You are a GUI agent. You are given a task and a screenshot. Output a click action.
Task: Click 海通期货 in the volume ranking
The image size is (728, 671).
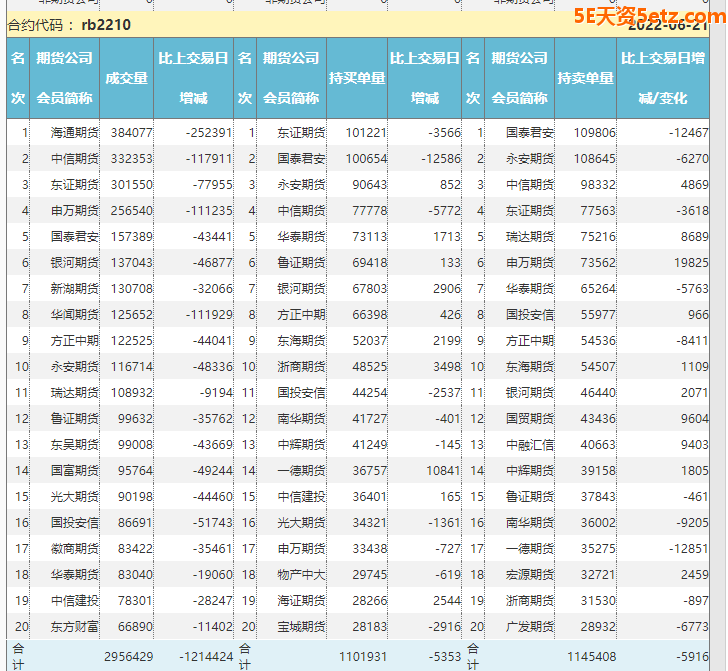coord(74,133)
